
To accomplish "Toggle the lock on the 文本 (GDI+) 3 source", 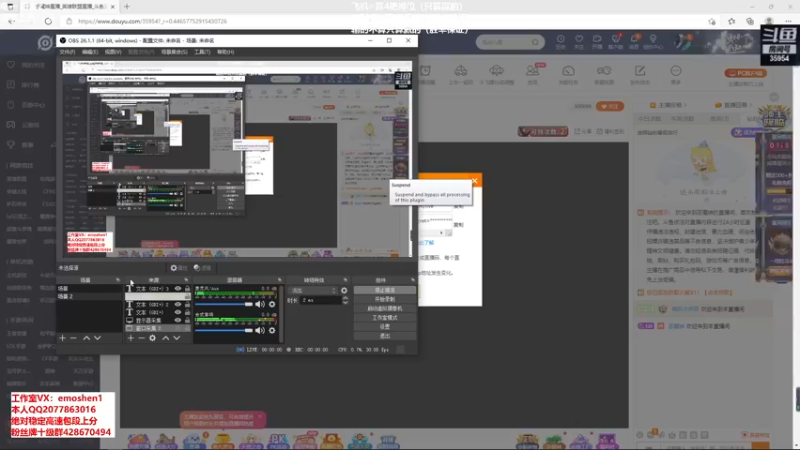I will click(187, 289).
